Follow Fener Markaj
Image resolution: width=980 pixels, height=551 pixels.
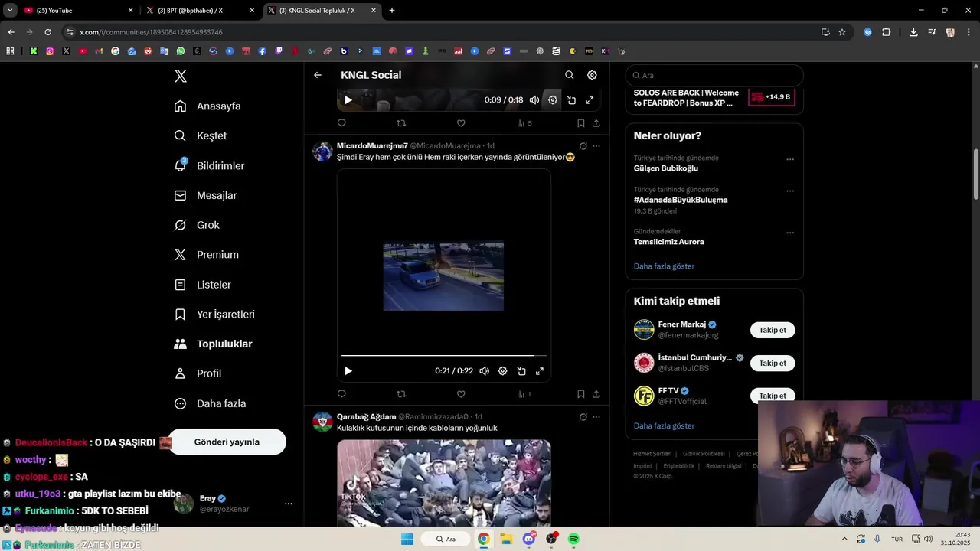coord(773,330)
